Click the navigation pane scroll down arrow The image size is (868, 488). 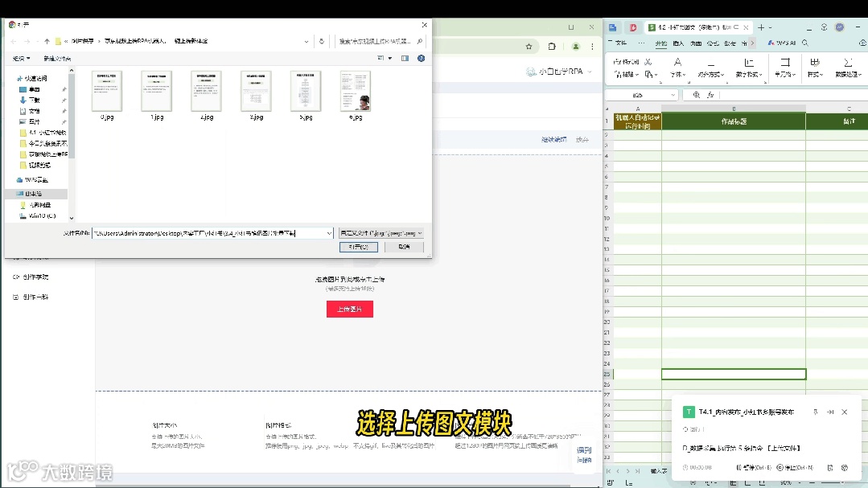pos(72,219)
